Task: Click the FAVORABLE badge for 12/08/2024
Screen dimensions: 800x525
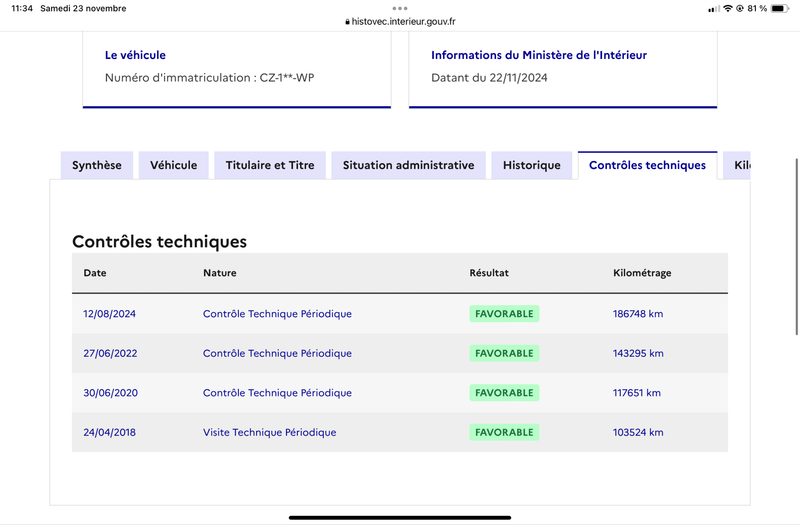Action: point(504,314)
